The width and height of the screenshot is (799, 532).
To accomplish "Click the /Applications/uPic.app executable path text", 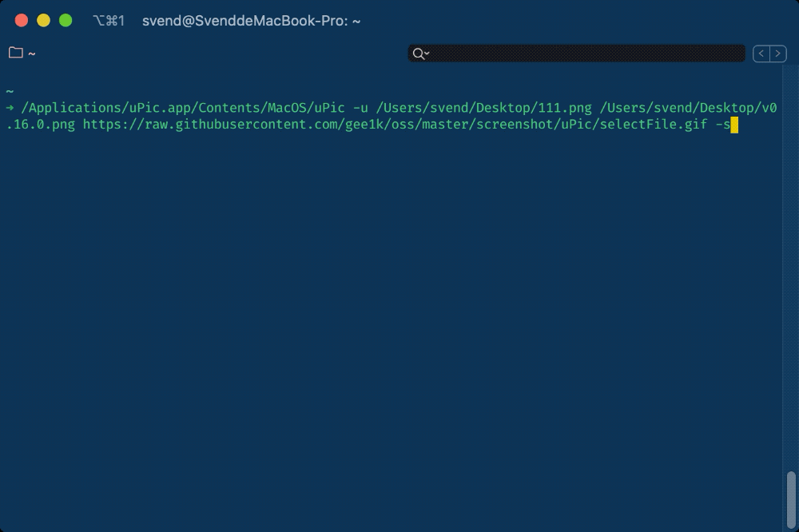I will point(183,108).
